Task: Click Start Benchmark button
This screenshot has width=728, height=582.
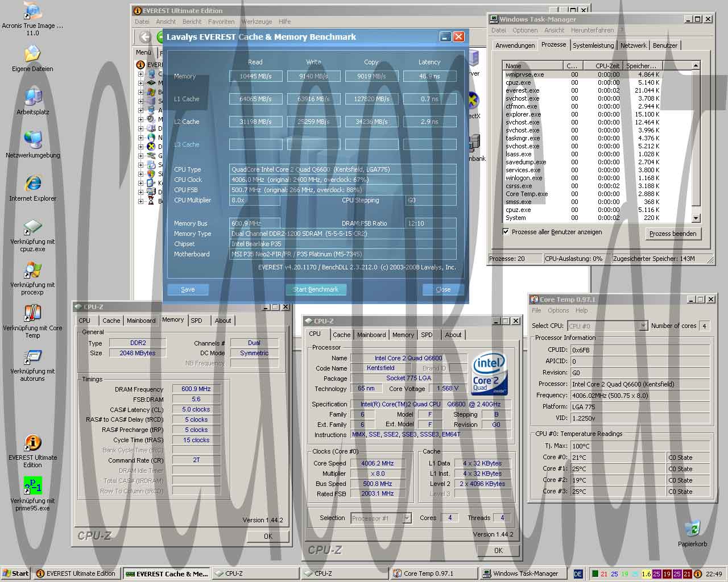Action: pyautogui.click(x=316, y=289)
